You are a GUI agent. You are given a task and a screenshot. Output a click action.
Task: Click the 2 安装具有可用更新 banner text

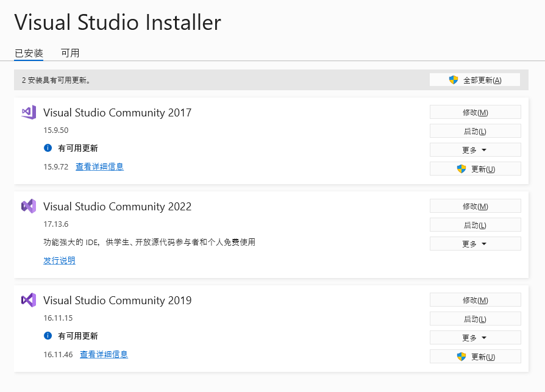click(56, 80)
